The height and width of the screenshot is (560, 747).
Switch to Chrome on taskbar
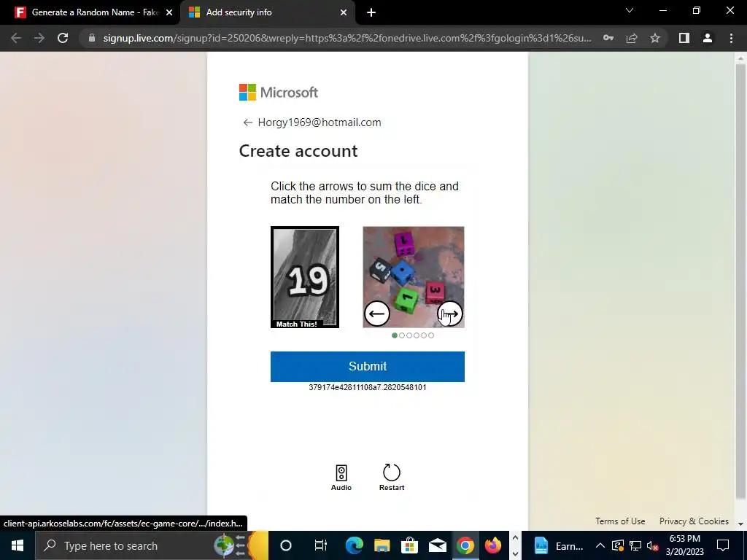pyautogui.click(x=465, y=545)
